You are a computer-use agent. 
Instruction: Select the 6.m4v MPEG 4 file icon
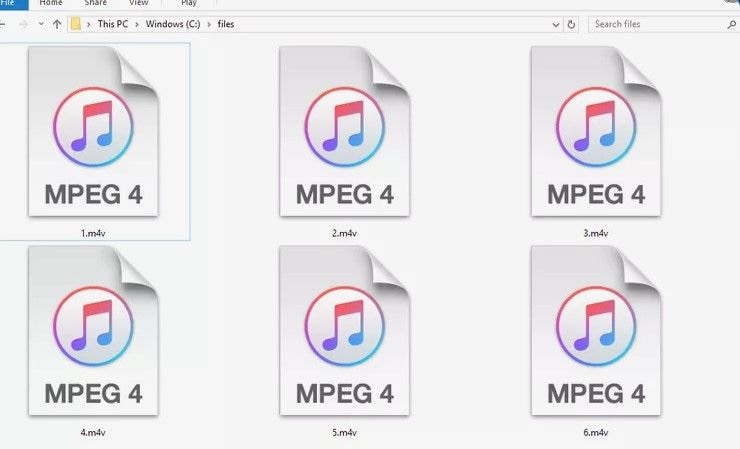596,330
